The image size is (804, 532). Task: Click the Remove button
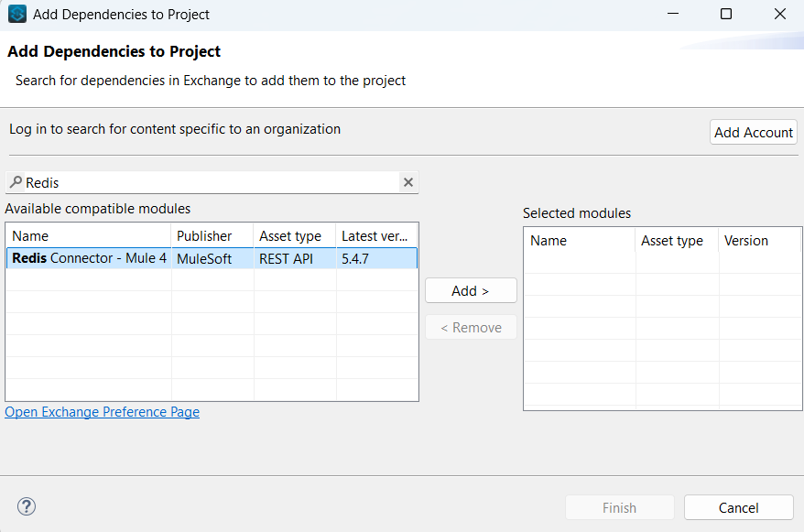click(471, 328)
